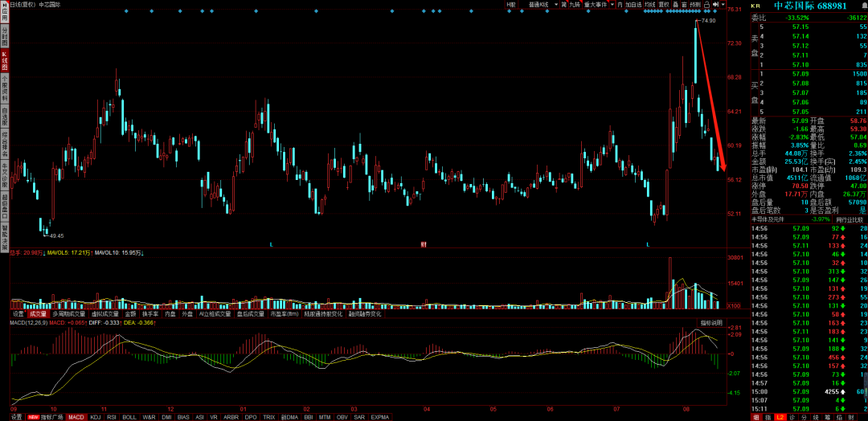868x421 pixels.
Task: Click the bell alert icon beside 688981
Action: 865,5
